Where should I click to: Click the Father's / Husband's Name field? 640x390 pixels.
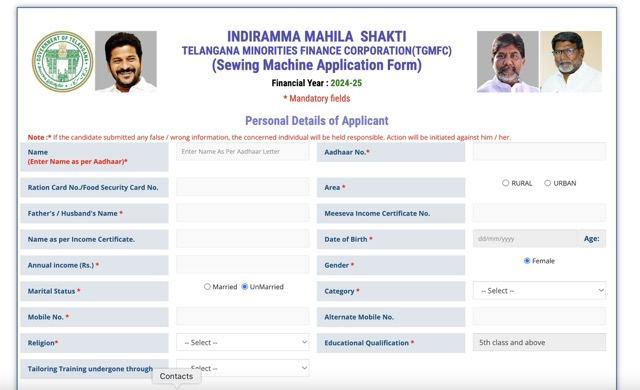tap(242, 213)
